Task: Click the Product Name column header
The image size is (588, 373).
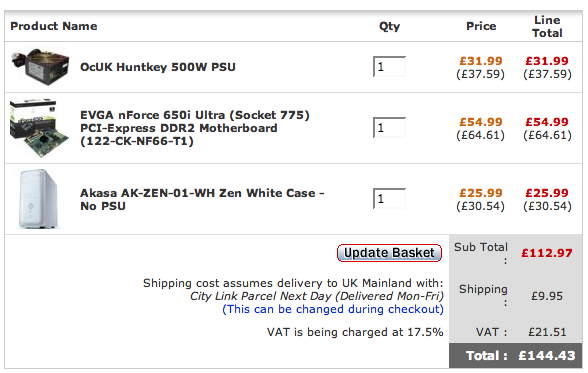Action: 54,26
